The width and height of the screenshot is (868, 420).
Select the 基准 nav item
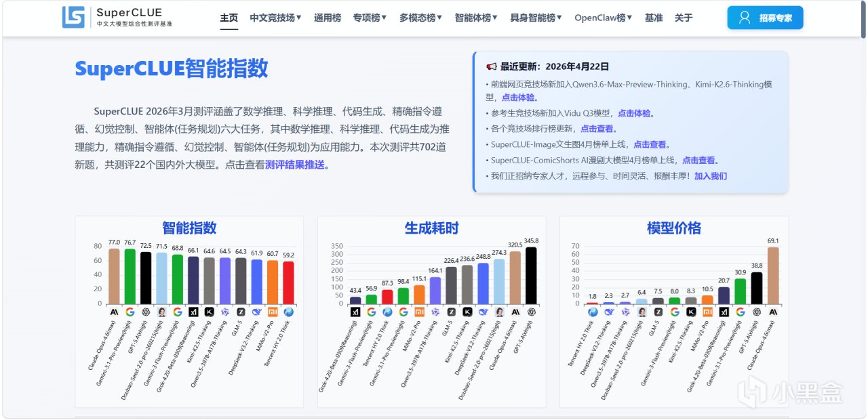click(x=654, y=18)
